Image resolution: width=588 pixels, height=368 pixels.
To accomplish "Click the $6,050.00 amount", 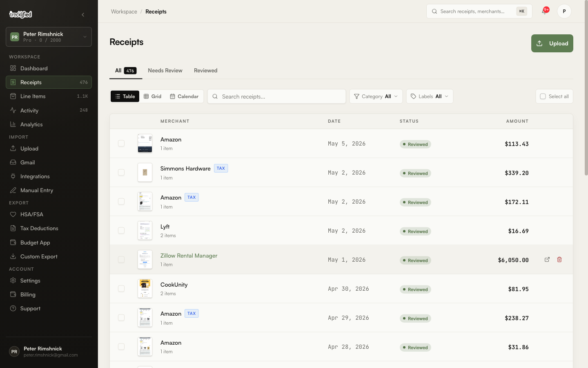I will pyautogui.click(x=513, y=260).
